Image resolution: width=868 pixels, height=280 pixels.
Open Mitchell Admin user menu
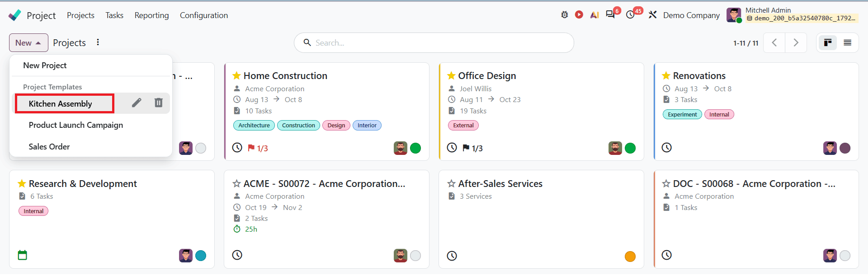click(x=793, y=14)
